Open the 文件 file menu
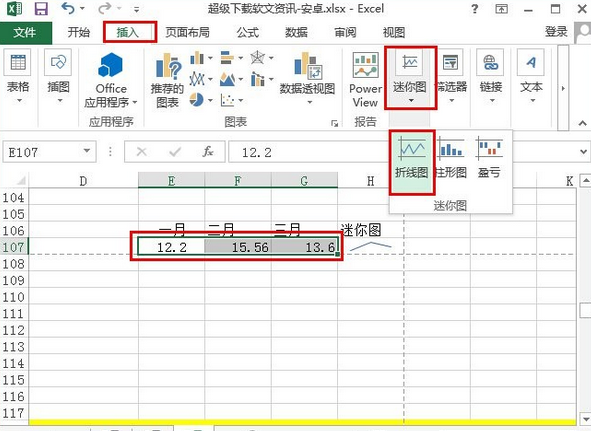 [25, 32]
